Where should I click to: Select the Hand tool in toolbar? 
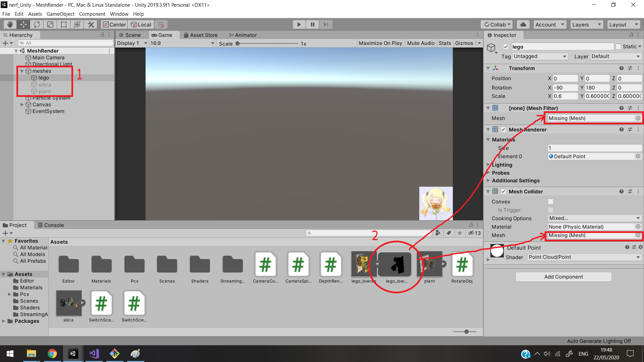[10, 24]
